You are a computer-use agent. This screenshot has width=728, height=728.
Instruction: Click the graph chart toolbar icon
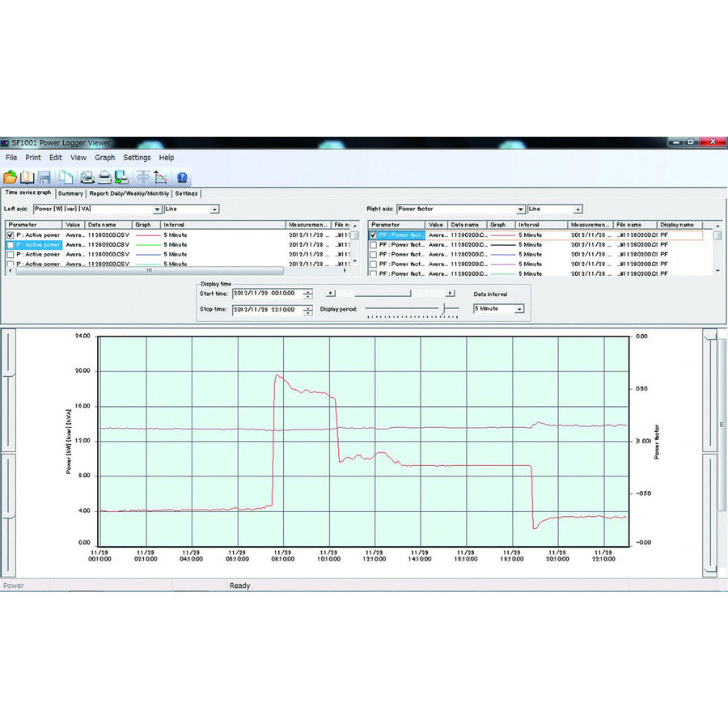[x=161, y=177]
